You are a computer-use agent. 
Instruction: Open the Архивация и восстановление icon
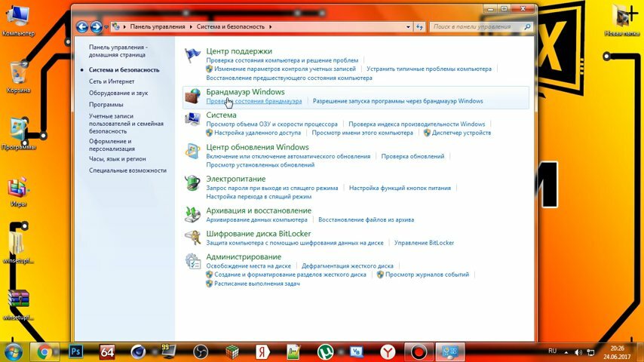192,214
